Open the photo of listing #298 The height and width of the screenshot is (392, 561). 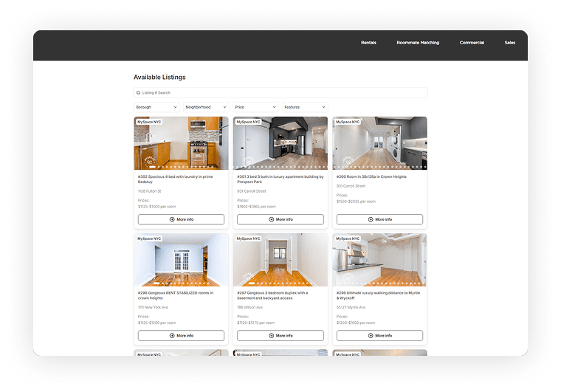pyautogui.click(x=181, y=260)
